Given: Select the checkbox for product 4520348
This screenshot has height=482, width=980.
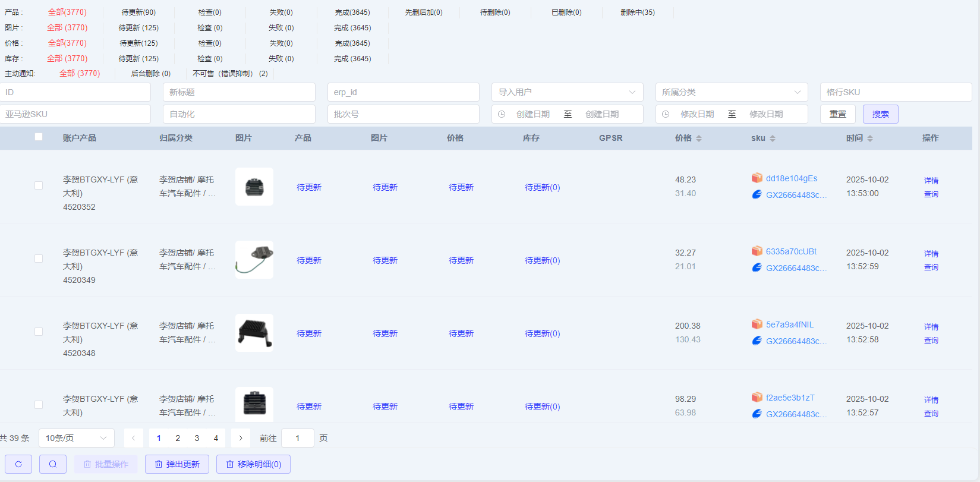Looking at the screenshot, I should point(39,332).
